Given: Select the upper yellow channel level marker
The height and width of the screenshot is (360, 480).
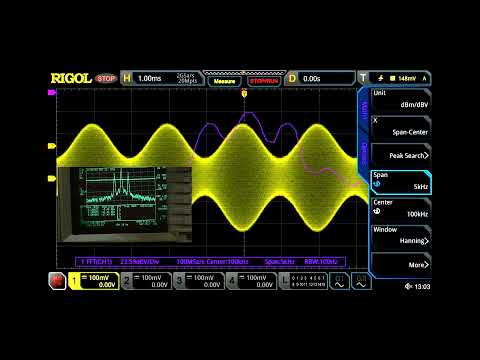Looking at the screenshot, I should tap(52, 146).
